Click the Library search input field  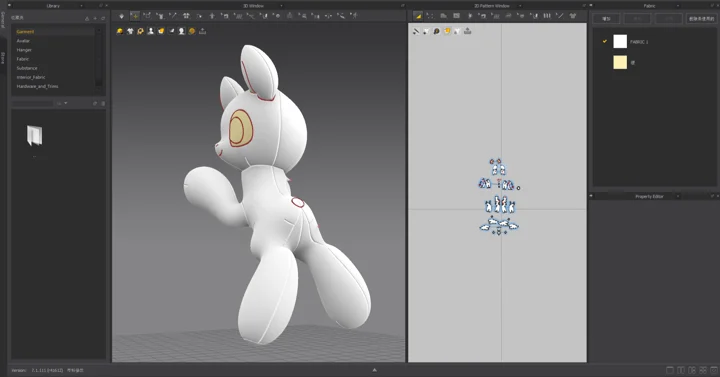click(x=32, y=104)
